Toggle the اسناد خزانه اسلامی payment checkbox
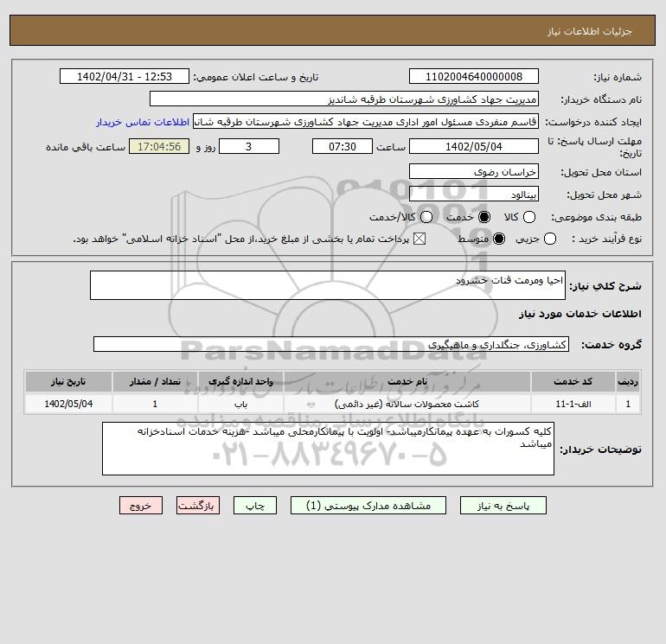The height and width of the screenshot is (644, 666). (419, 239)
